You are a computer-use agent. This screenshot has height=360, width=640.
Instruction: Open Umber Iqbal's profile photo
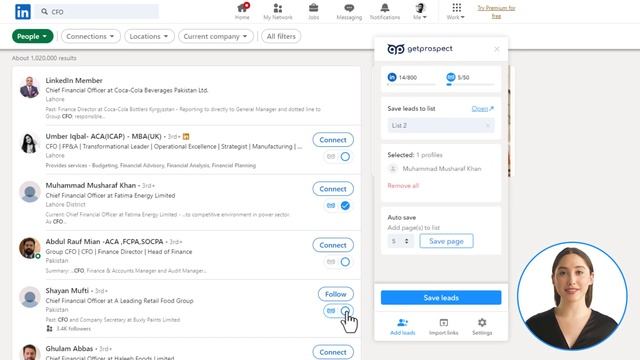(x=30, y=143)
